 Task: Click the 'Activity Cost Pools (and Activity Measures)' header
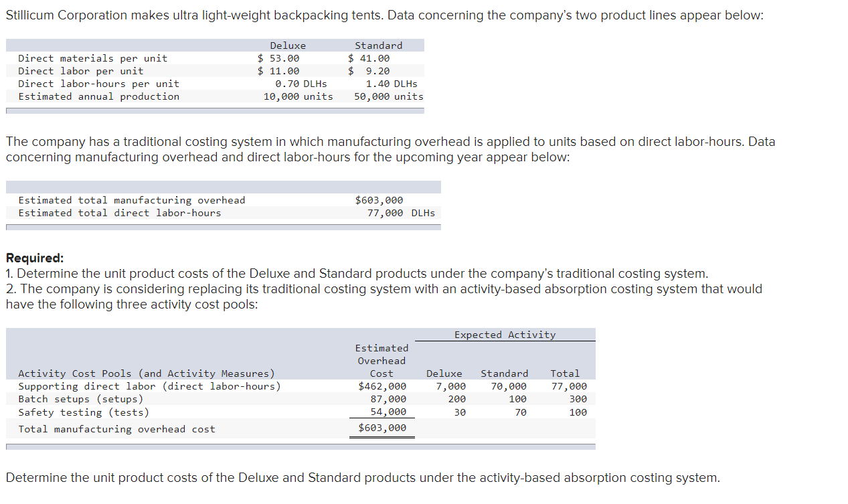(147, 373)
